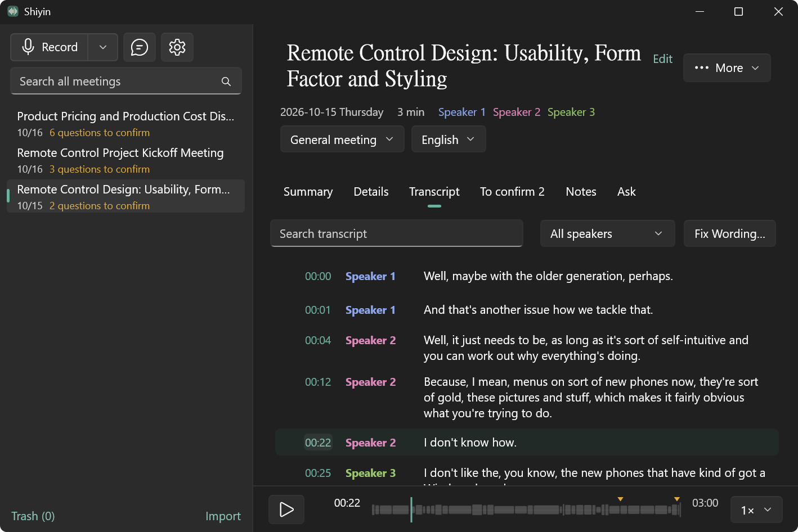Click Speaker 1 label at 00:01
The height and width of the screenshot is (532, 798).
click(370, 310)
